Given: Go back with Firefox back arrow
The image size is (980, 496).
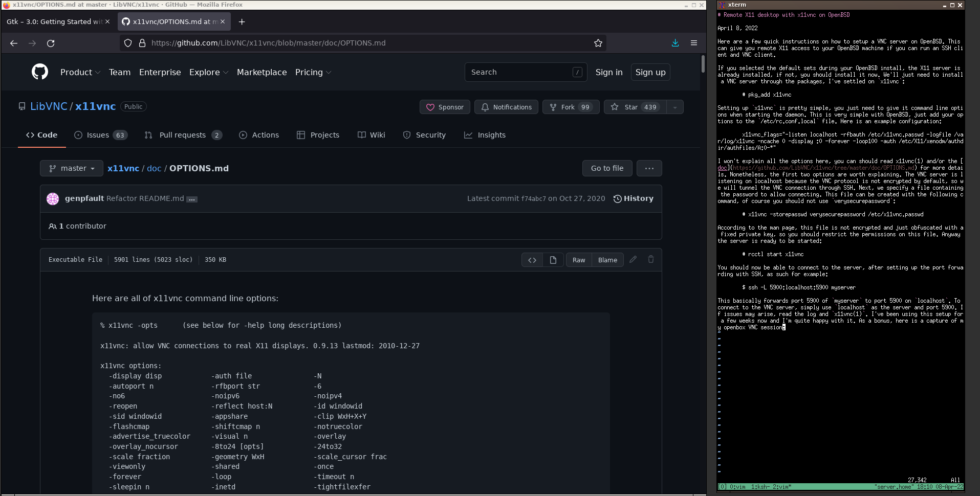Looking at the screenshot, I should pyautogui.click(x=14, y=43).
